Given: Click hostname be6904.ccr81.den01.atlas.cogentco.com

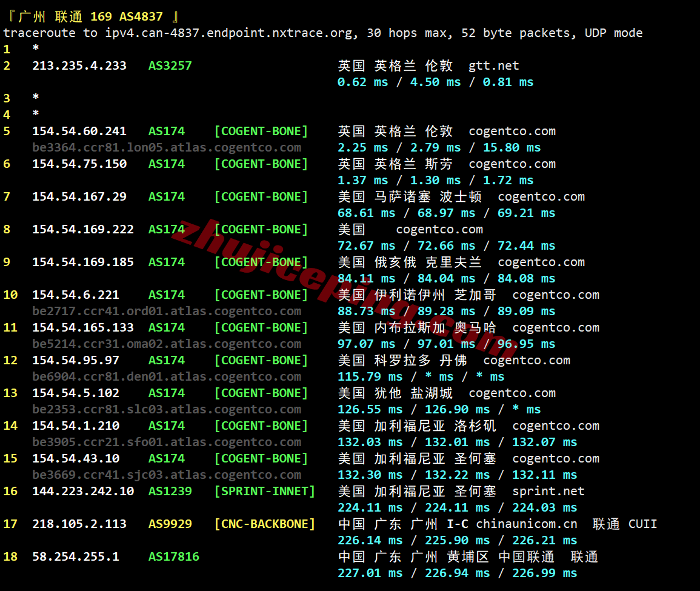Looking at the screenshot, I should coord(167,376).
